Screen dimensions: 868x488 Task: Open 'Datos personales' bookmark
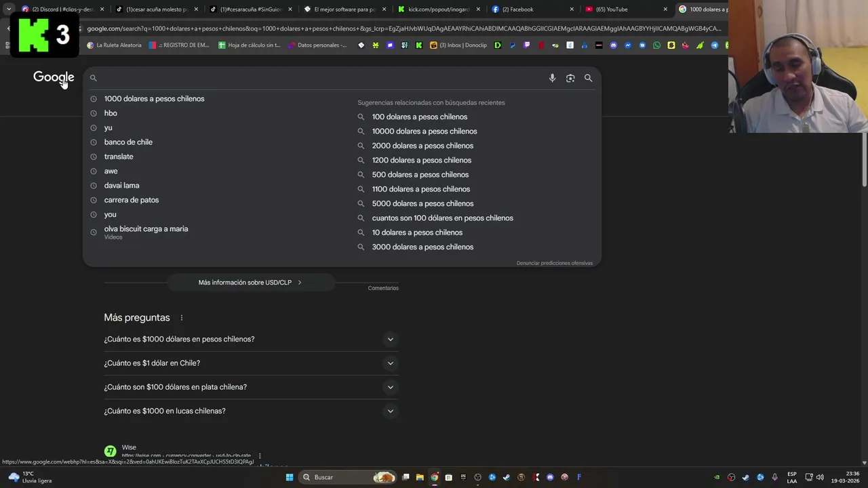tap(317, 45)
